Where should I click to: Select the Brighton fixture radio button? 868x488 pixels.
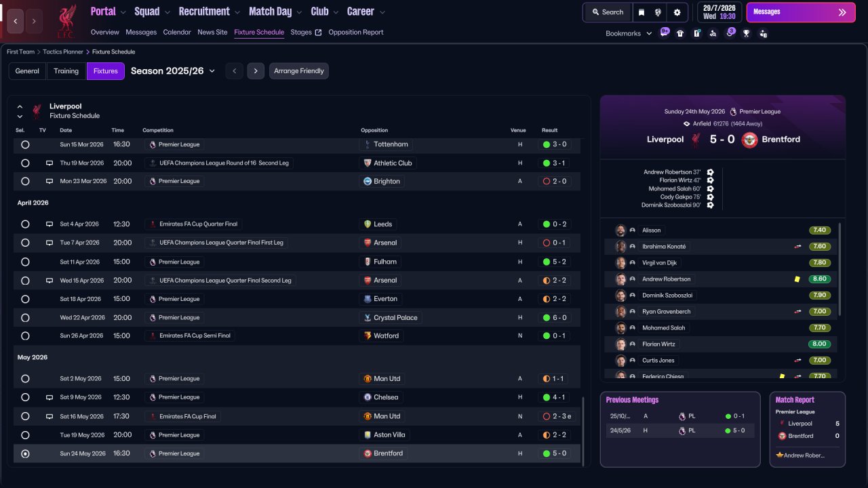(x=25, y=182)
